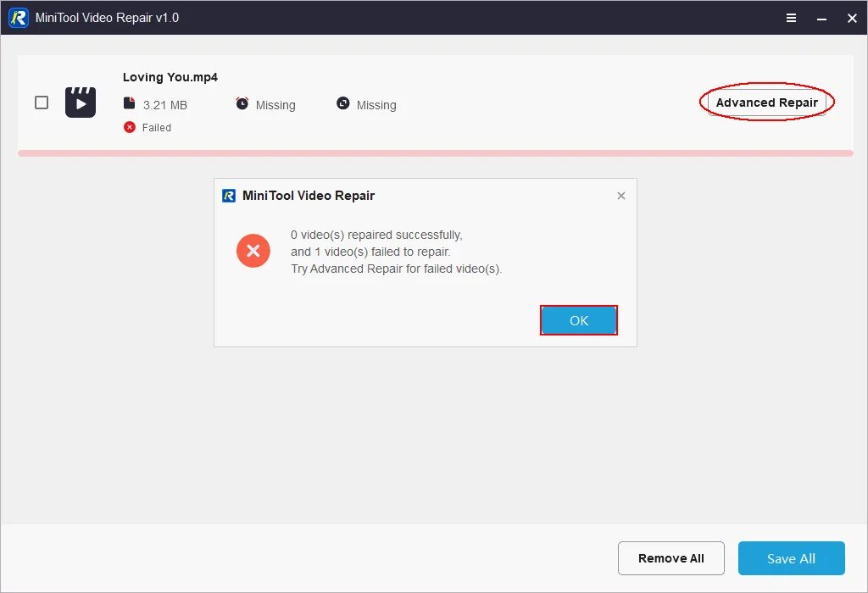The width and height of the screenshot is (868, 593).
Task: Minimize the MiniTool Video Repair window
Action: 821,19
